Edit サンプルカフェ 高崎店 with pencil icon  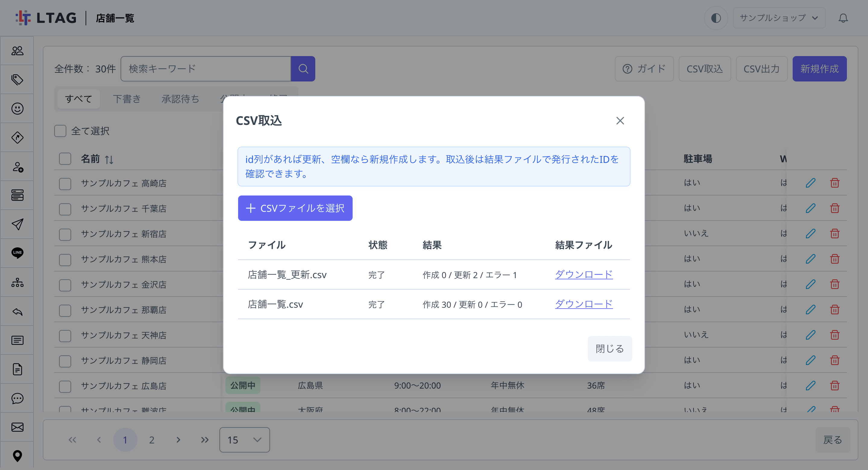click(810, 183)
